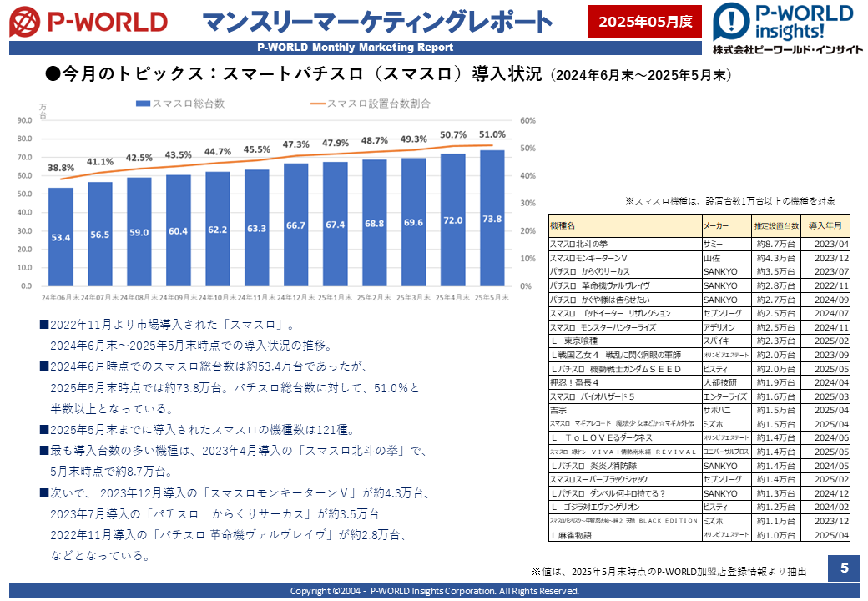Pick the bar labeled 67.4 in the chart
This screenshot has height=601, width=868.
(336, 225)
